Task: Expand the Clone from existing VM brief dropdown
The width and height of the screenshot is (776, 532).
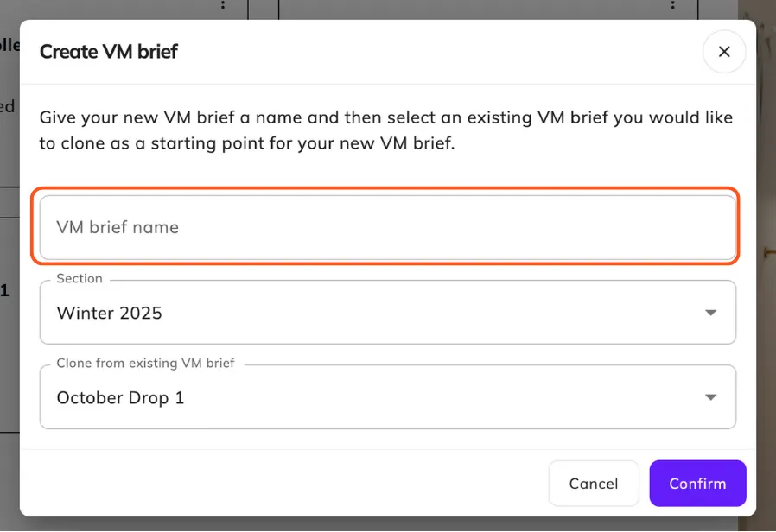Action: [387, 397]
